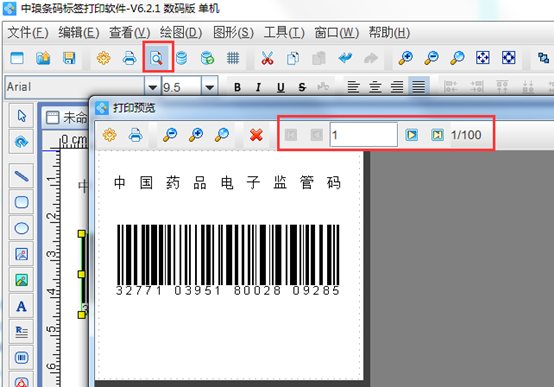Click the database settings icon

tap(182, 58)
